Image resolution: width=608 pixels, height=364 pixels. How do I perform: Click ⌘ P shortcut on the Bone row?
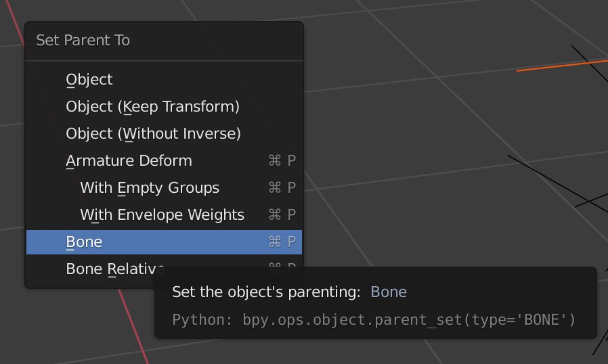click(x=282, y=242)
